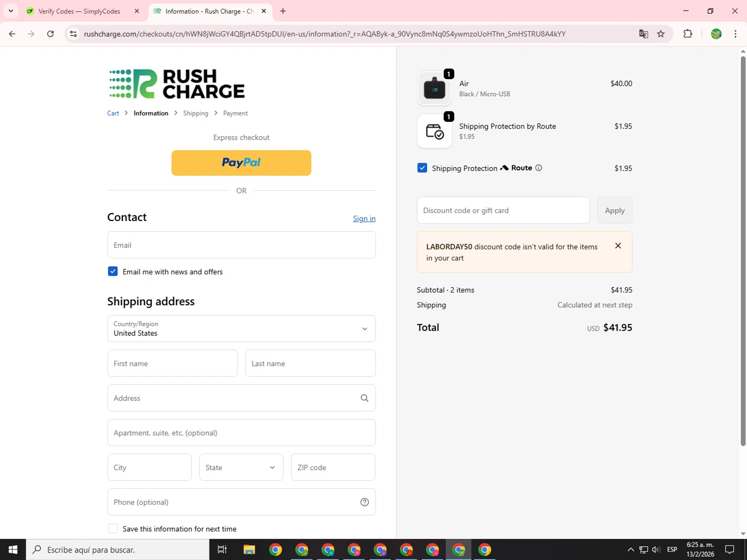Click the translate page icon

click(x=643, y=34)
